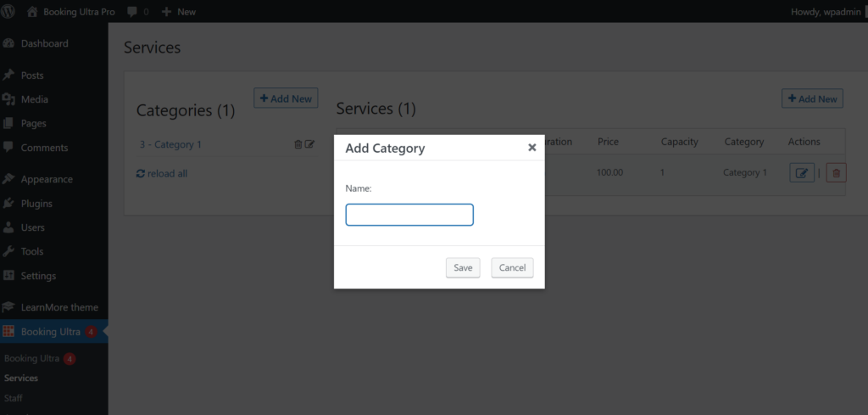
Task: Focus the category Name field
Action: [x=409, y=215]
